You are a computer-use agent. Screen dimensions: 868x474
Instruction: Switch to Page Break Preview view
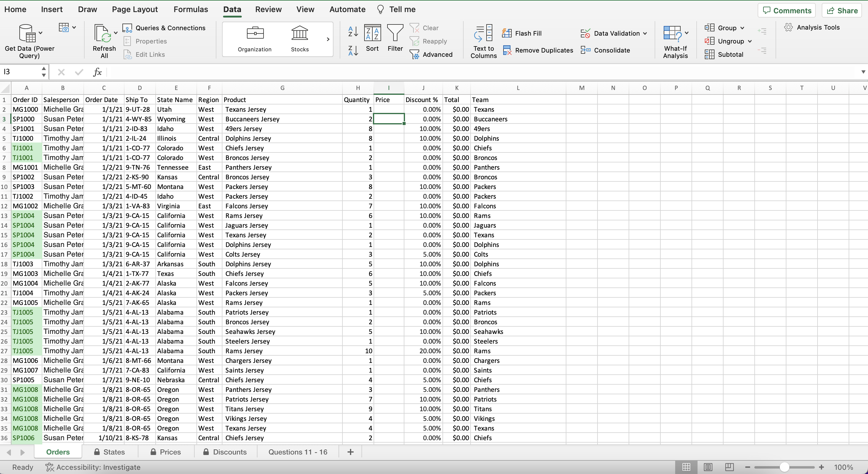click(729, 467)
